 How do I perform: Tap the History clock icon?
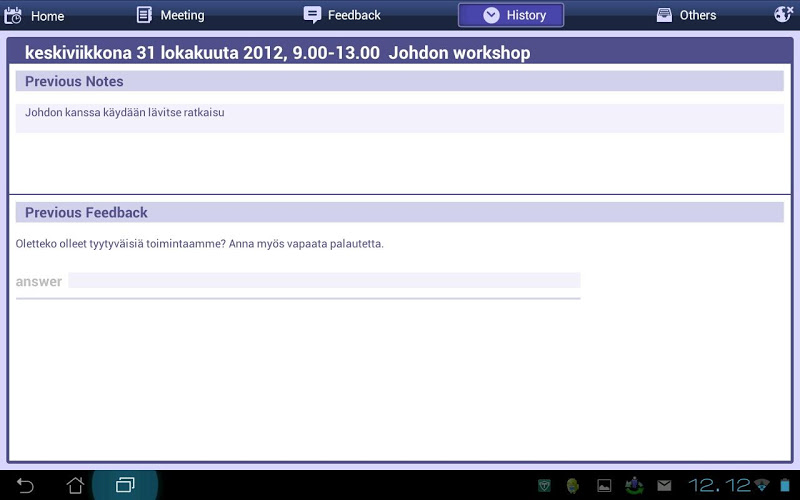pos(491,15)
